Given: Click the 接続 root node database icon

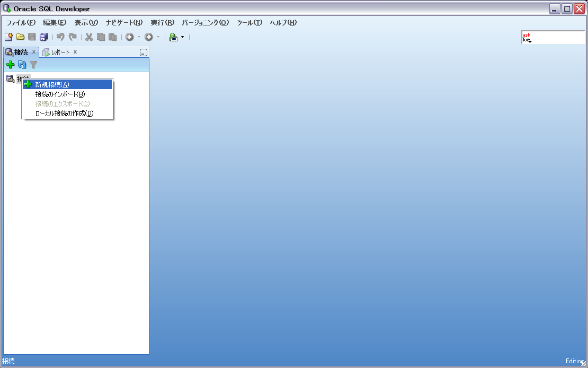Looking at the screenshot, I should click(x=11, y=79).
